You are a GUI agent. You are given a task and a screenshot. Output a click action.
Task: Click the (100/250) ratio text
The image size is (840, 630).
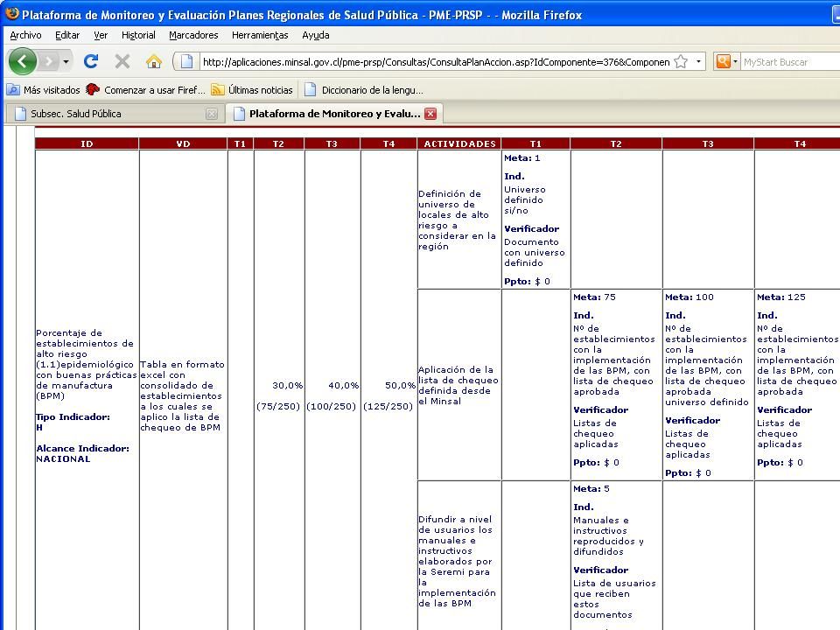pyautogui.click(x=331, y=406)
